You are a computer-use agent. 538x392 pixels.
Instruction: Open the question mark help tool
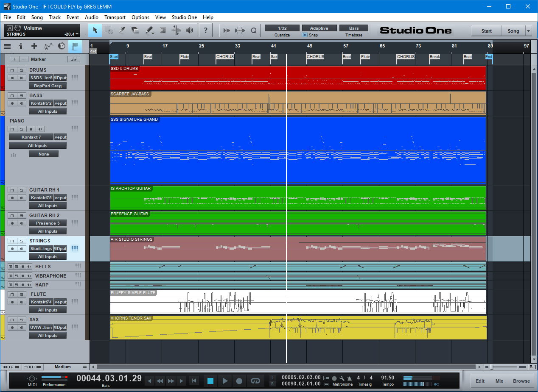[206, 30]
